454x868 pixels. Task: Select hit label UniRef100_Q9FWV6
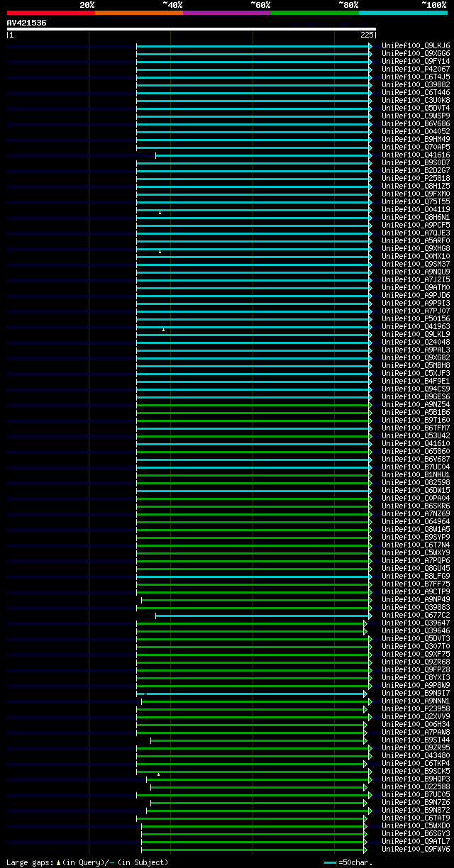pos(416,849)
